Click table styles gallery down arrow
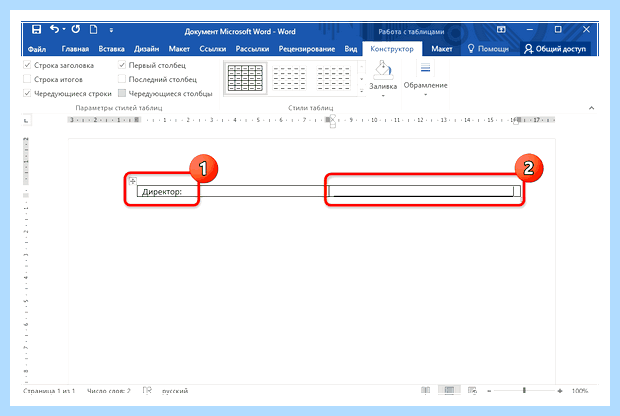The width and height of the screenshot is (620, 416). 361,79
